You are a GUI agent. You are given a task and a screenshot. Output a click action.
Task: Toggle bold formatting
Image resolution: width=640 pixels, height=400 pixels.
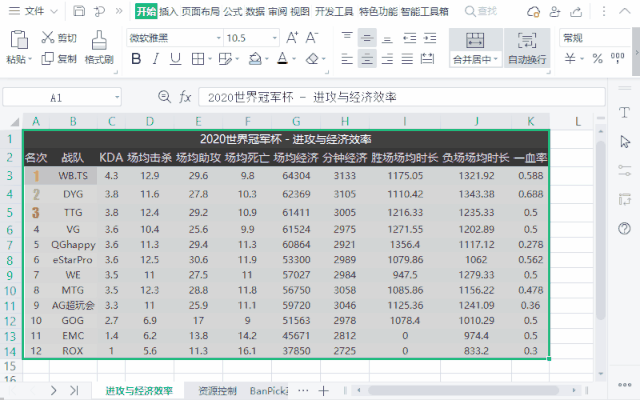tap(136, 59)
